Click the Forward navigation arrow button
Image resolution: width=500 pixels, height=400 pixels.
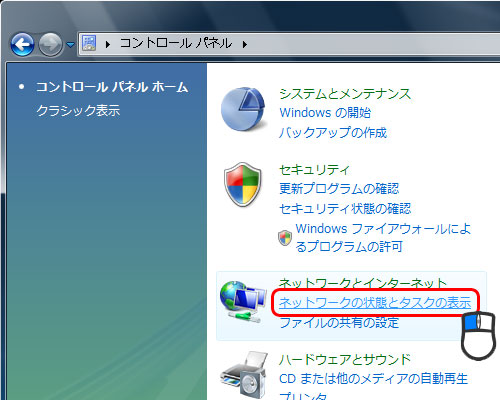(x=50, y=44)
